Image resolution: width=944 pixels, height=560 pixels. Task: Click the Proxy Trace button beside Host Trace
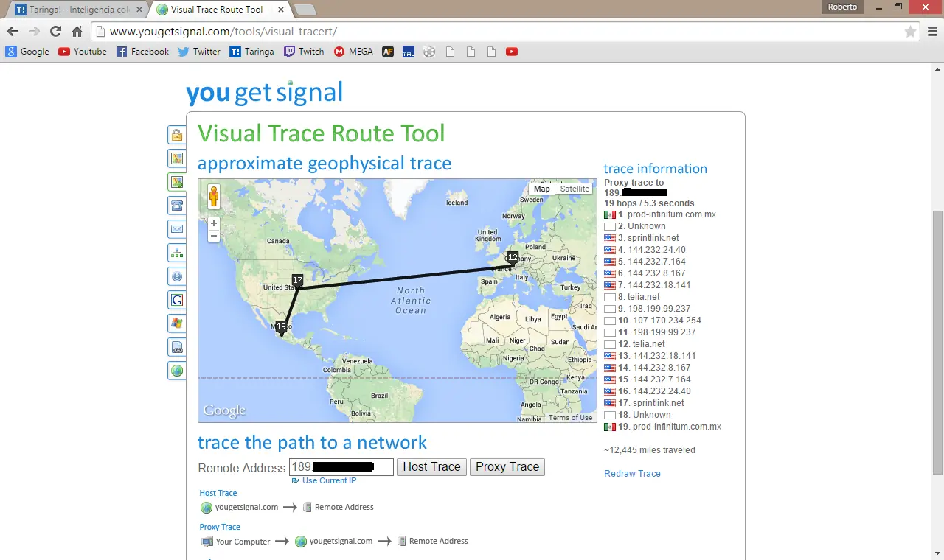click(x=507, y=466)
